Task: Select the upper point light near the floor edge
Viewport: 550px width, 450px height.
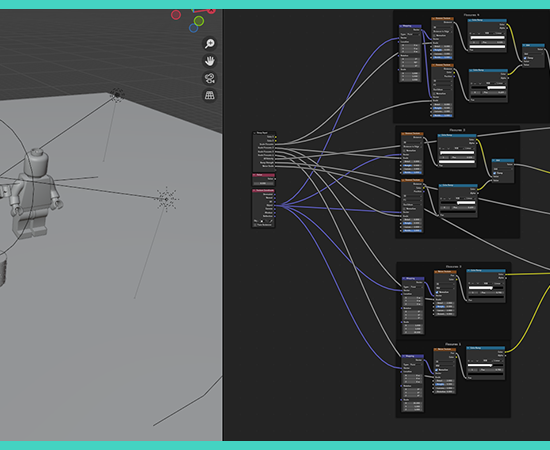Action: click(117, 95)
